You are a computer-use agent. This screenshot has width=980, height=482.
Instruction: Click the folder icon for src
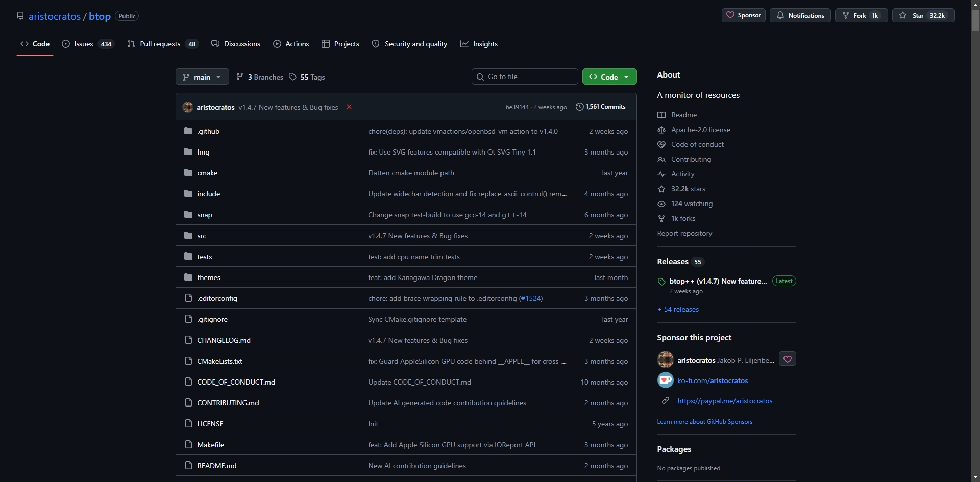pos(188,236)
